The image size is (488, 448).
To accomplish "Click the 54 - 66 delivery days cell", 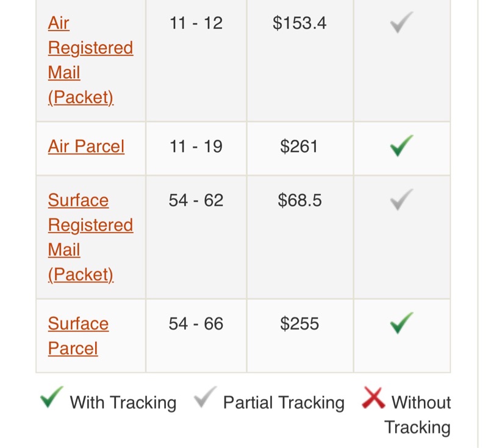I will 196,323.
